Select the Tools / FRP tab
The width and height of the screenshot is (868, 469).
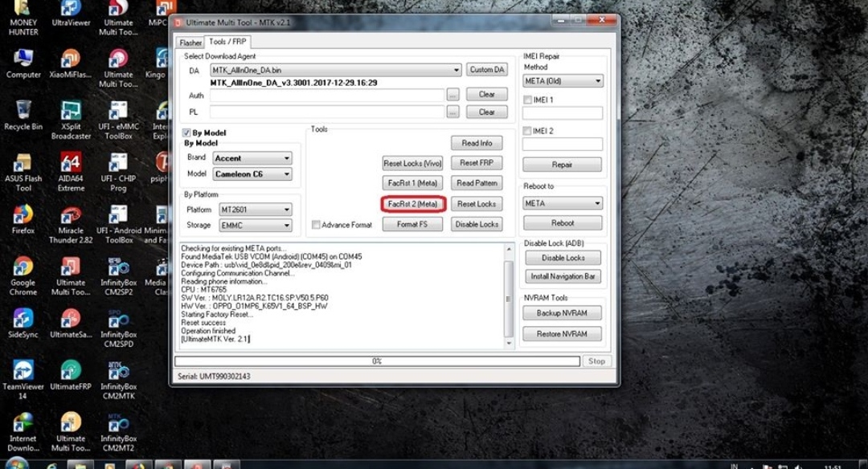click(x=229, y=42)
